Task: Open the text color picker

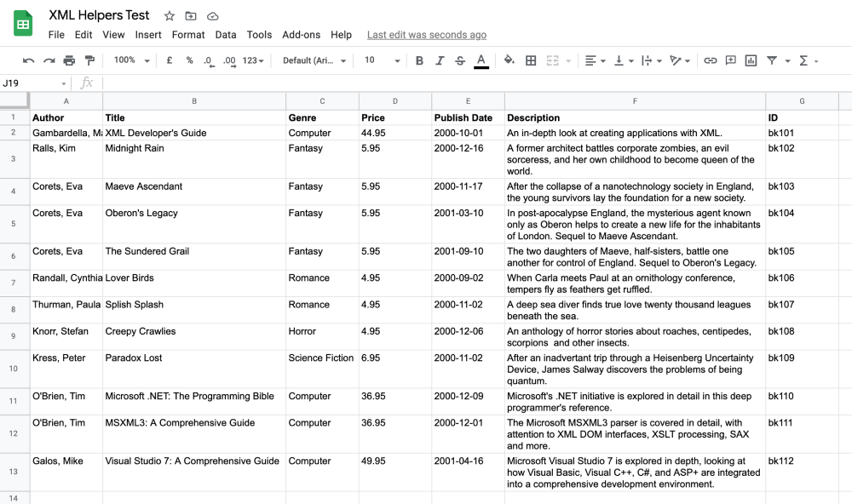Action: 481,60
